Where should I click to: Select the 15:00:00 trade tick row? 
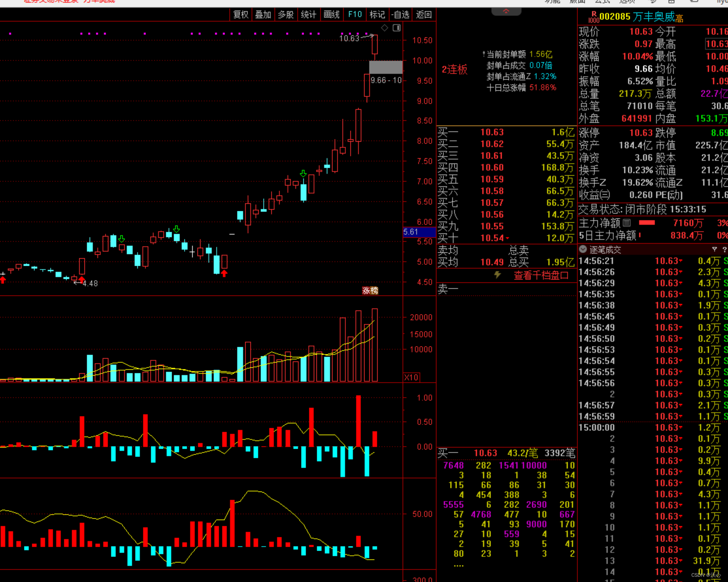[x=653, y=427]
